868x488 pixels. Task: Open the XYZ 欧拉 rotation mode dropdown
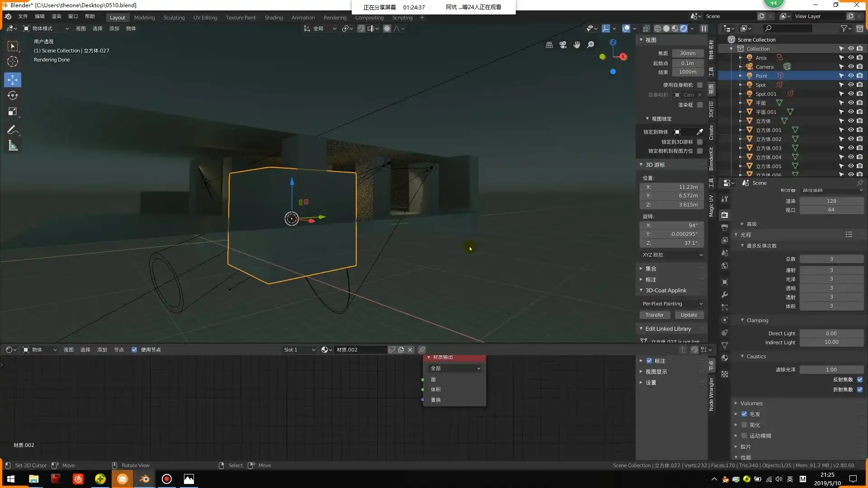pos(672,255)
